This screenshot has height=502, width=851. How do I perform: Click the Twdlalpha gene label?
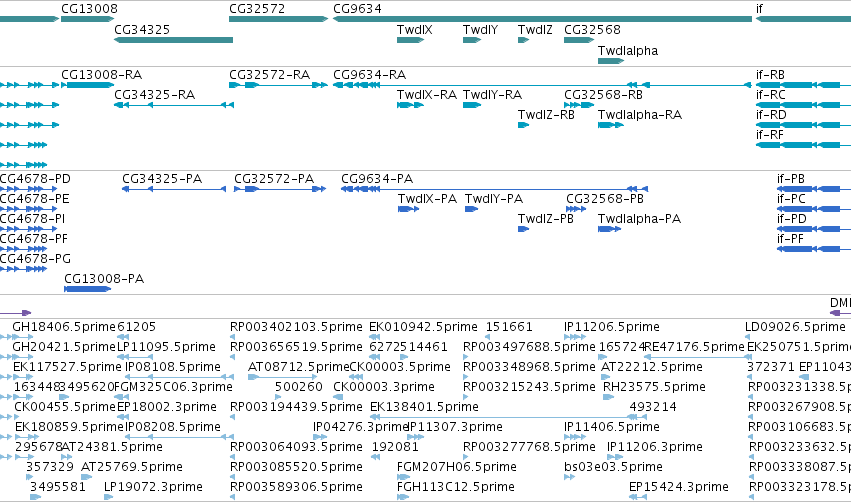(628, 50)
